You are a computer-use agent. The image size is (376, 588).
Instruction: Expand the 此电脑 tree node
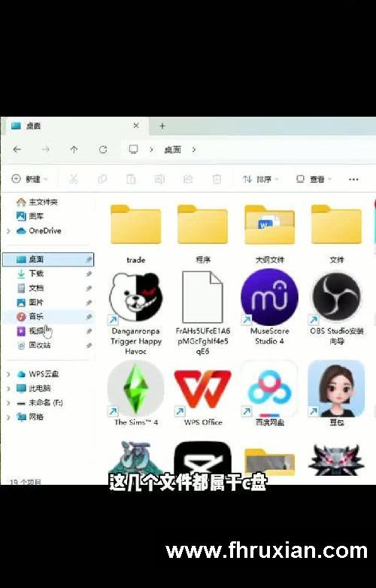(8, 388)
